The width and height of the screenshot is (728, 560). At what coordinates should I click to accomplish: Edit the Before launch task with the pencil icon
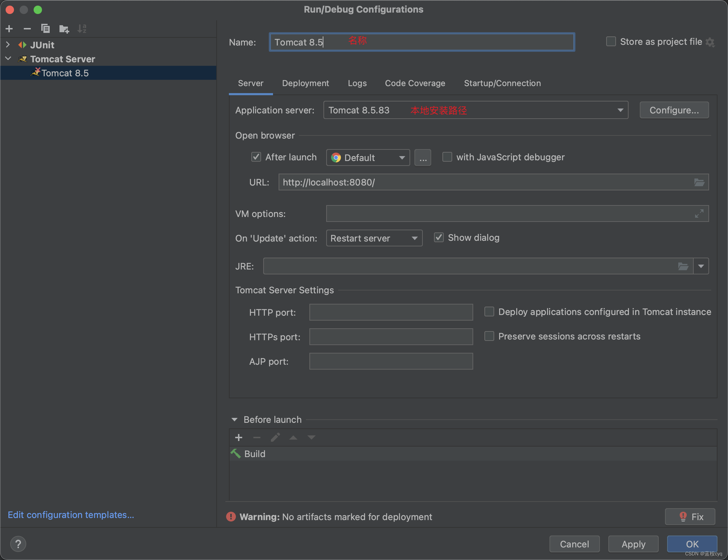[275, 437]
